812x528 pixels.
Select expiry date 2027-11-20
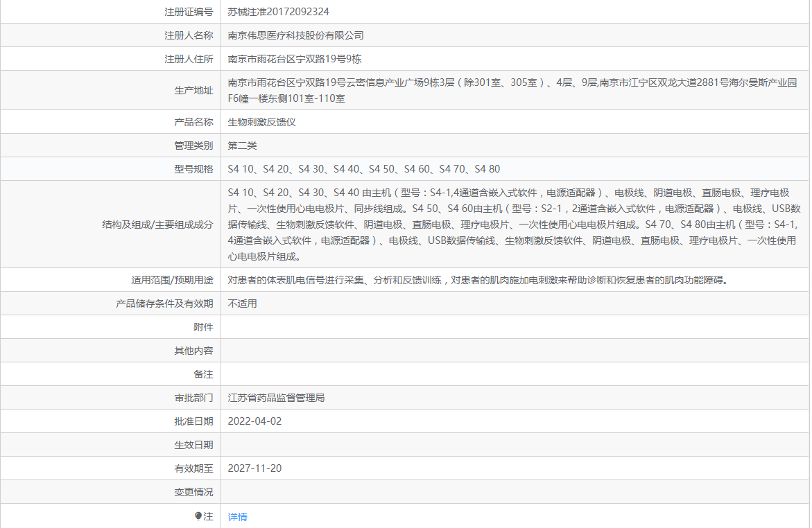[x=254, y=468]
